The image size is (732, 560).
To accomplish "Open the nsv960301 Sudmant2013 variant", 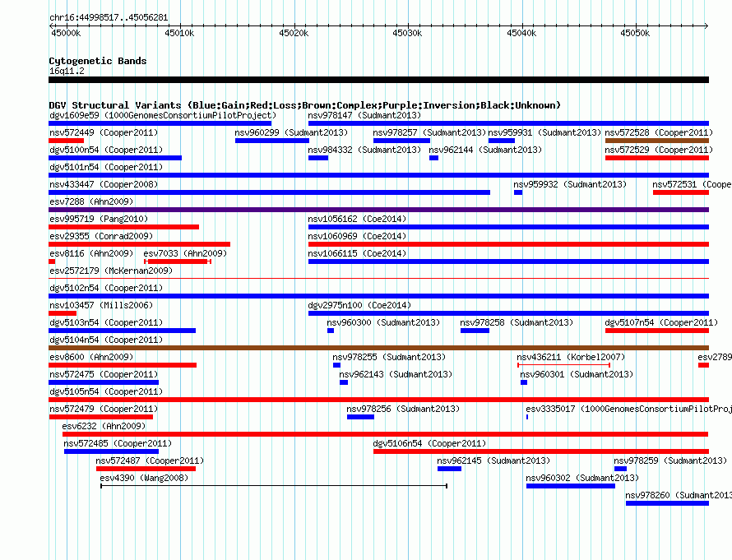I will [x=577, y=374].
